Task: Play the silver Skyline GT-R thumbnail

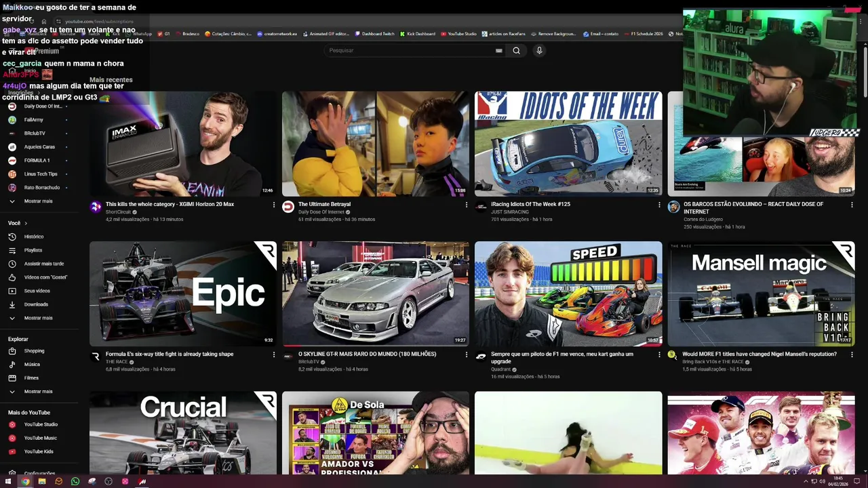Action: coord(376,293)
